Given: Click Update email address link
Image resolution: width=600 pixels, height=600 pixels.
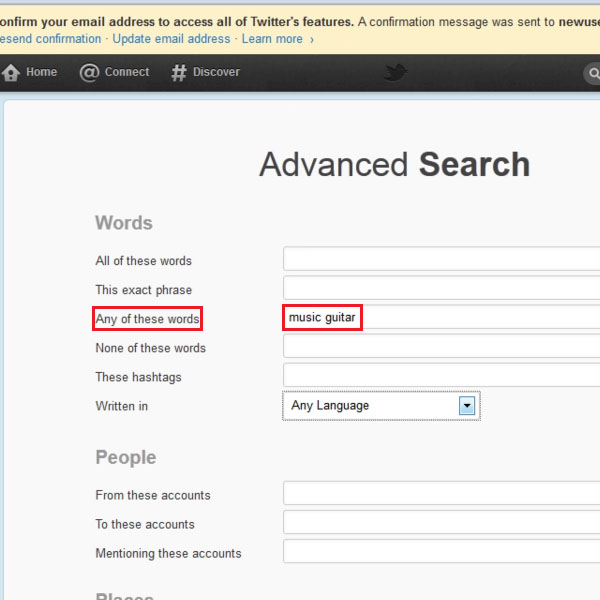Looking at the screenshot, I should pyautogui.click(x=171, y=39).
